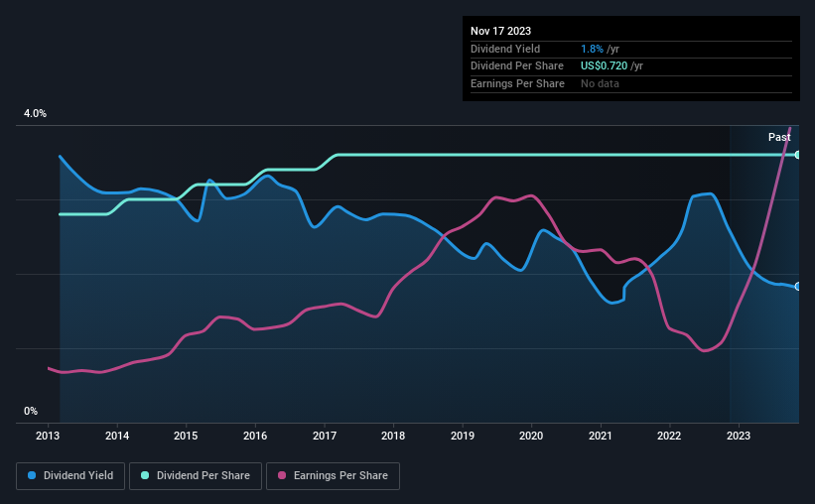This screenshot has height=504, width=815.
Task: Click the 0% y-axis label
Action: tap(31, 411)
